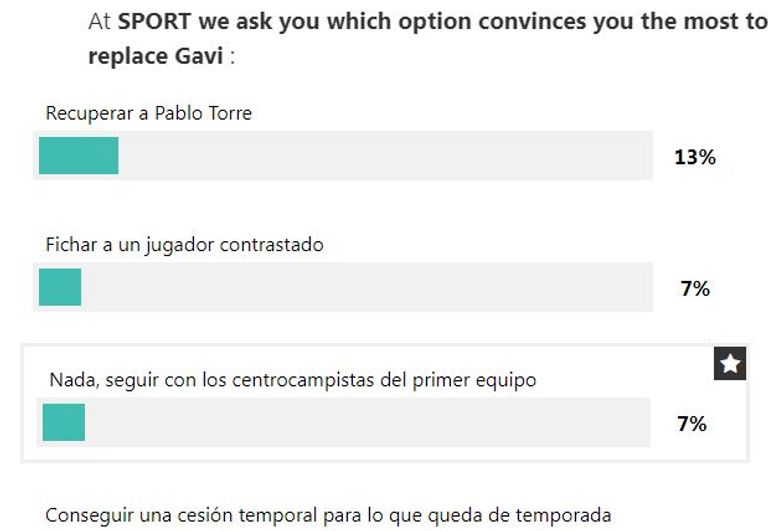This screenshot has width=768, height=531.
Task: Click the 7% value in the starred option
Action: tap(691, 424)
